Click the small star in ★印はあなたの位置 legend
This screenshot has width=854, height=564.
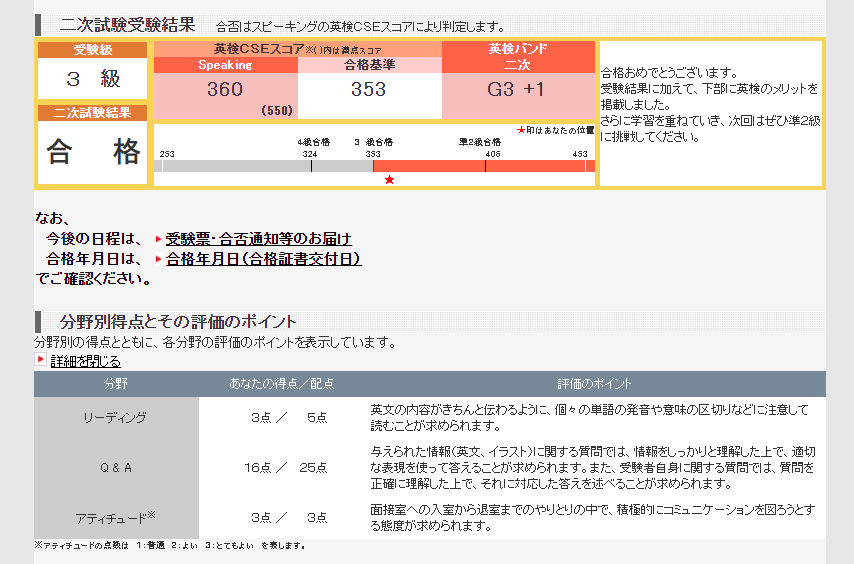tap(520, 130)
